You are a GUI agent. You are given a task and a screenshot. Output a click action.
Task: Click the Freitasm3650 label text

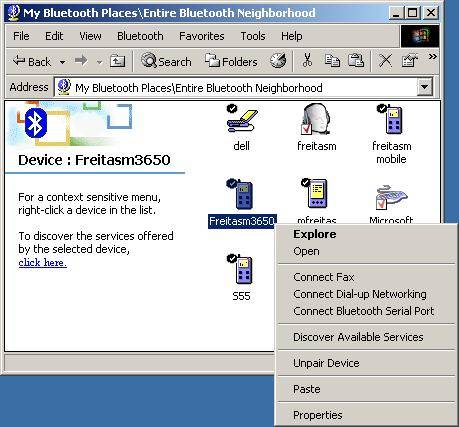[x=242, y=221]
